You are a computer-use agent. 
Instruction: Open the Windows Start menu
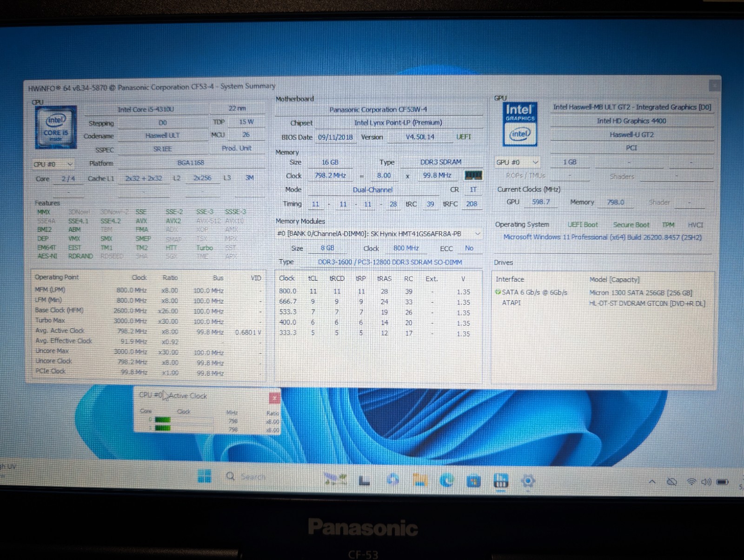coord(204,476)
